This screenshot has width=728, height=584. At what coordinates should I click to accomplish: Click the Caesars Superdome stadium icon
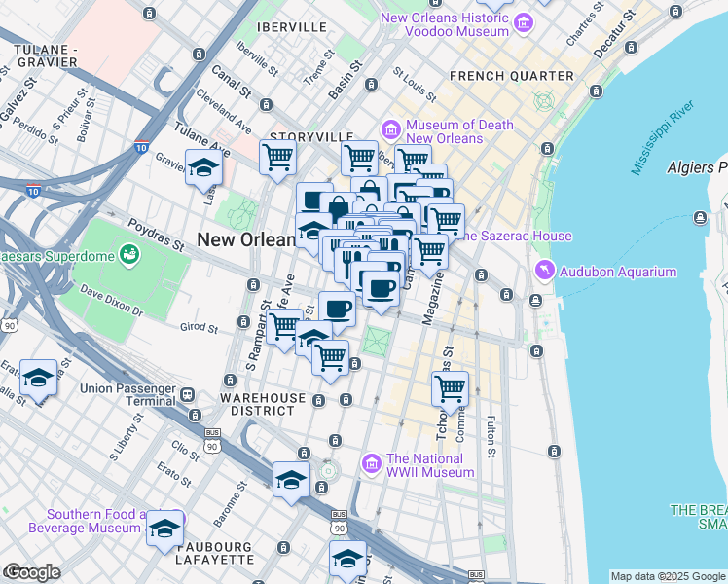[x=129, y=255]
